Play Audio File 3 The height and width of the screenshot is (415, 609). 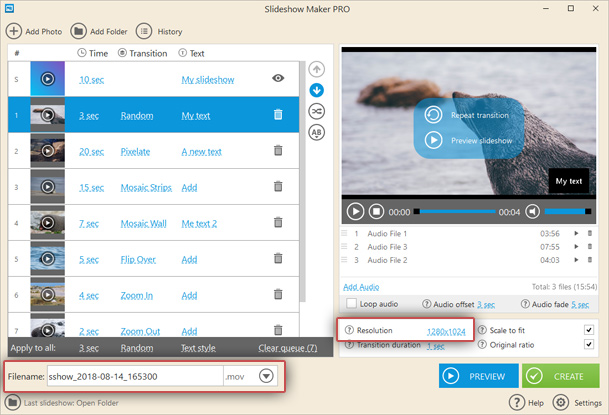click(576, 247)
